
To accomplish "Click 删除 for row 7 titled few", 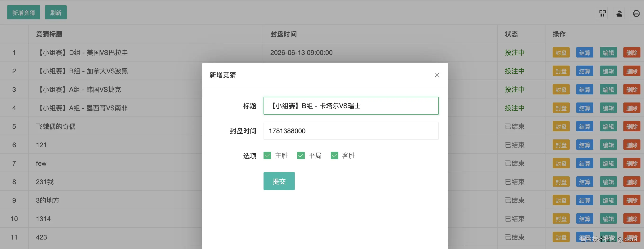I will point(632,163).
